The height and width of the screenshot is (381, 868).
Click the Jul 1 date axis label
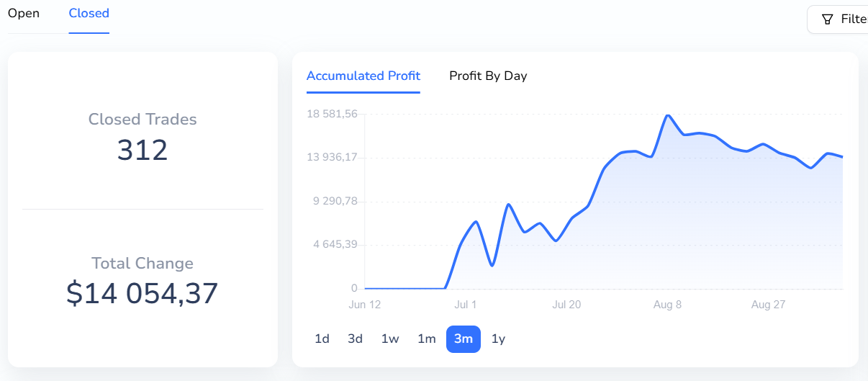pyautogui.click(x=466, y=305)
